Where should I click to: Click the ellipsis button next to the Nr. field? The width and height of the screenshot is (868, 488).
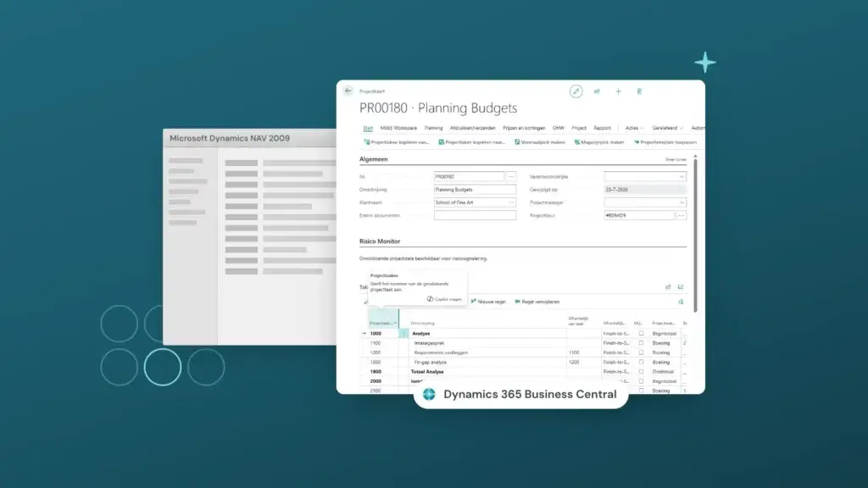click(511, 176)
